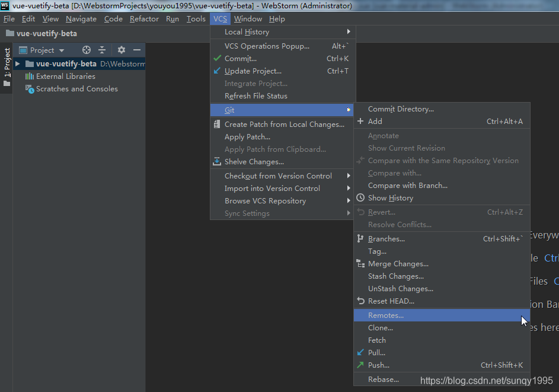Click the External Libraries icon

(x=30, y=77)
